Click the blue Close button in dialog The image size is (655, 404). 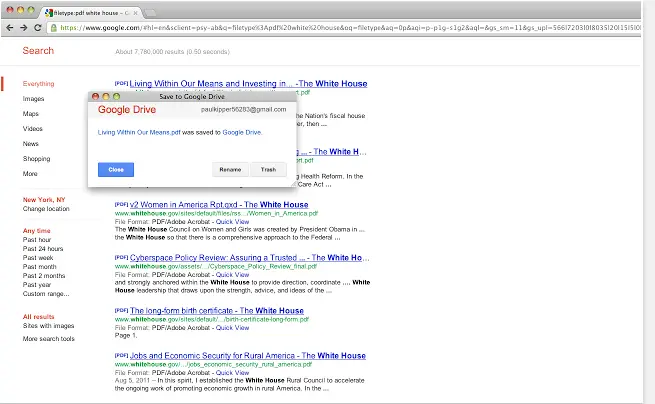point(116,170)
